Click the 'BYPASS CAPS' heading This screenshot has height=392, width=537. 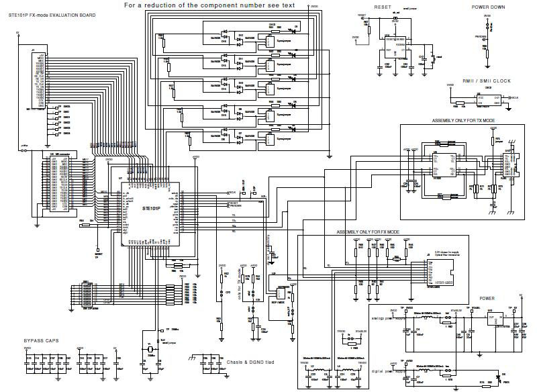tap(41, 340)
